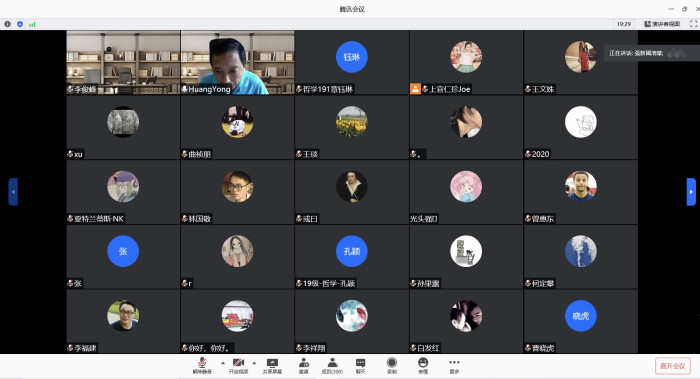
Task: Click name label 曹晓虎
Action: (543, 348)
